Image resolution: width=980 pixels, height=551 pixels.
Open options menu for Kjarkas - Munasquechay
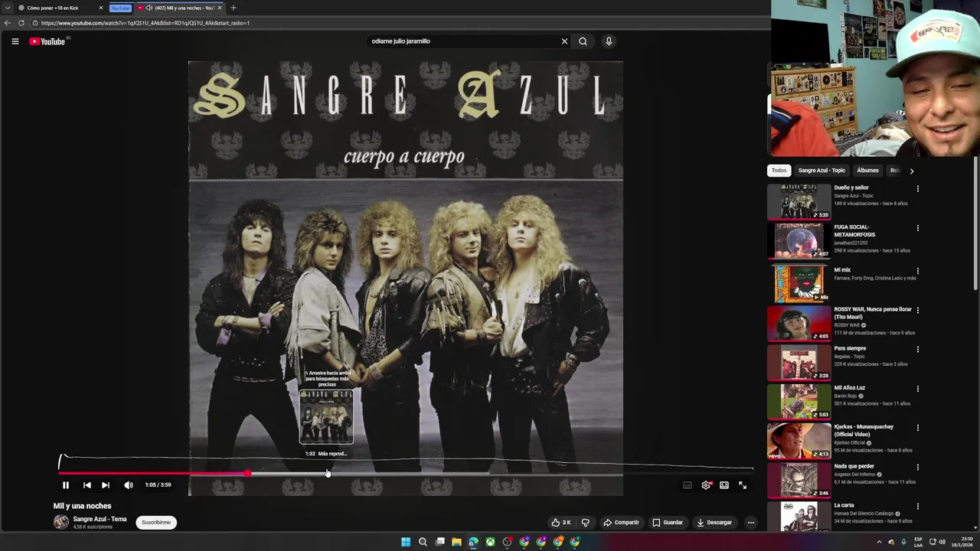coord(917,428)
